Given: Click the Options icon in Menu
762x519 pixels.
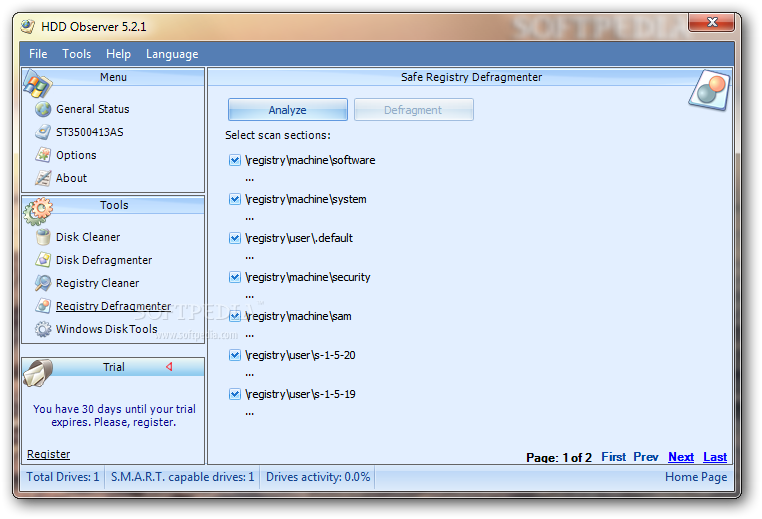Looking at the screenshot, I should (43, 155).
